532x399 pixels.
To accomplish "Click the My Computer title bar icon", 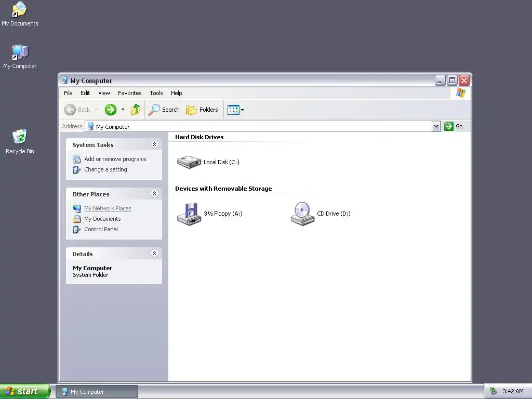I will (x=65, y=80).
